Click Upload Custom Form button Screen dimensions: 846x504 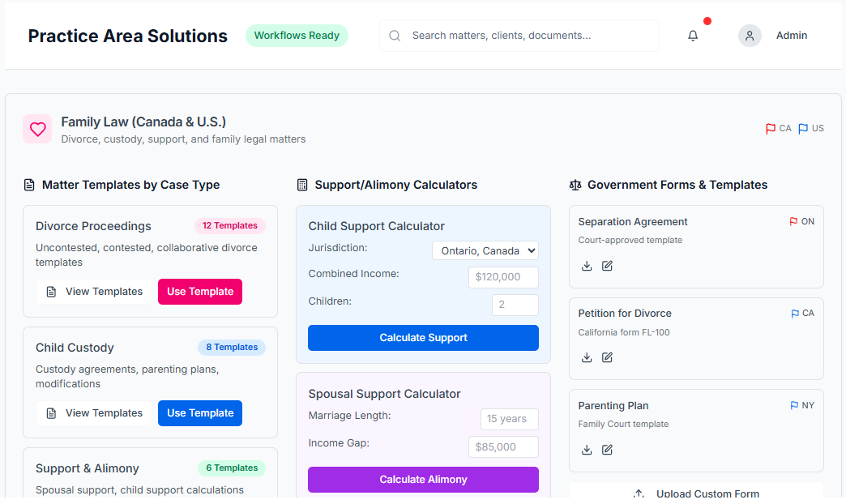pos(696,493)
